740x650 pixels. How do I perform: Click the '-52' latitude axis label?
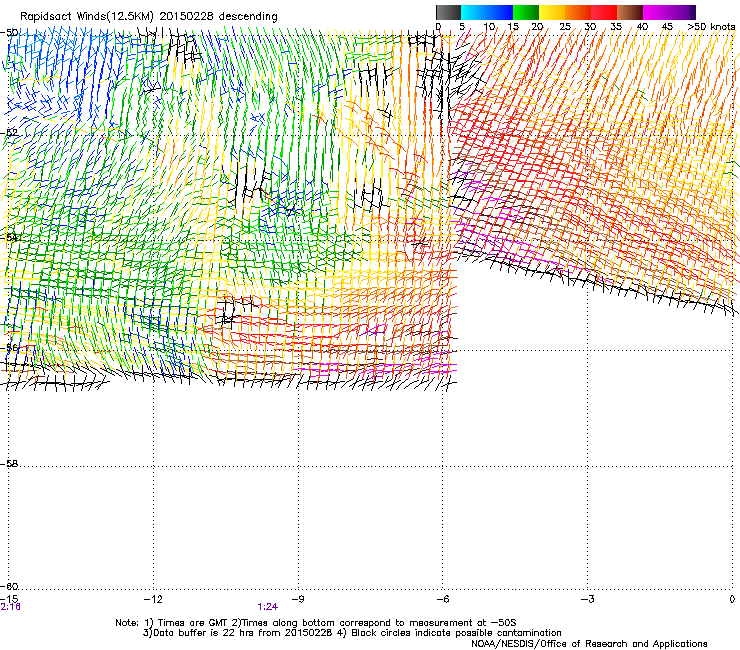pos(9,133)
